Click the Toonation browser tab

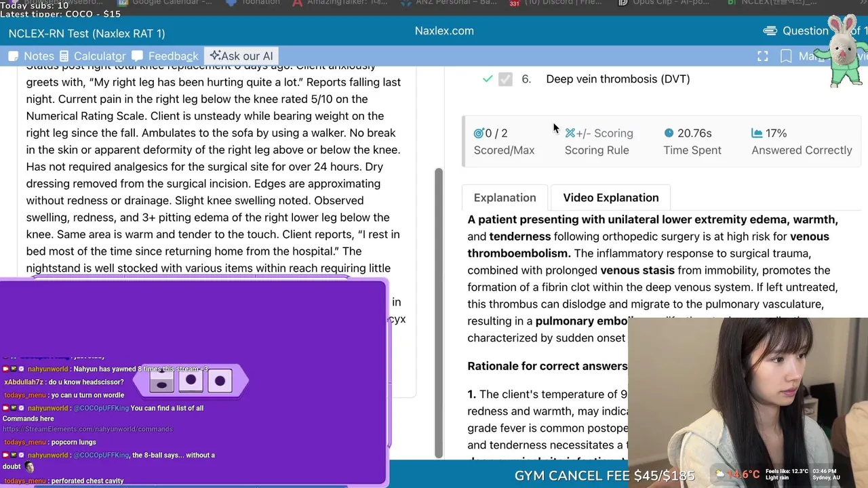click(252, 3)
